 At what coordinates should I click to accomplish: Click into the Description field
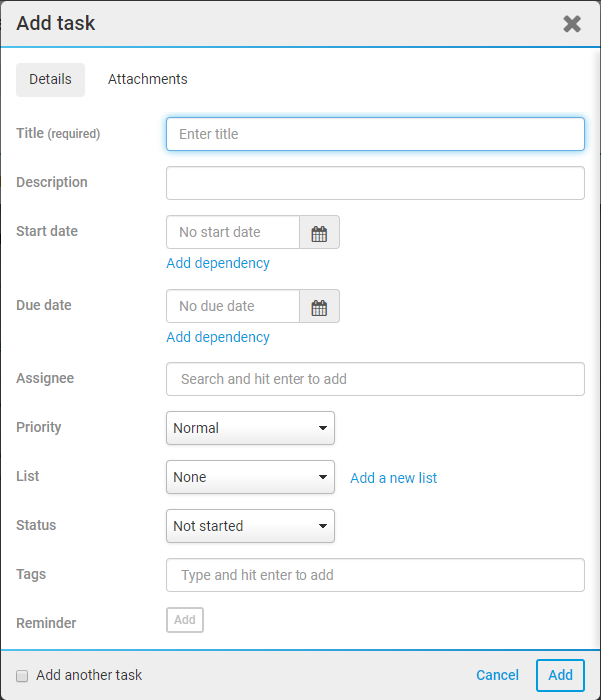pos(374,183)
